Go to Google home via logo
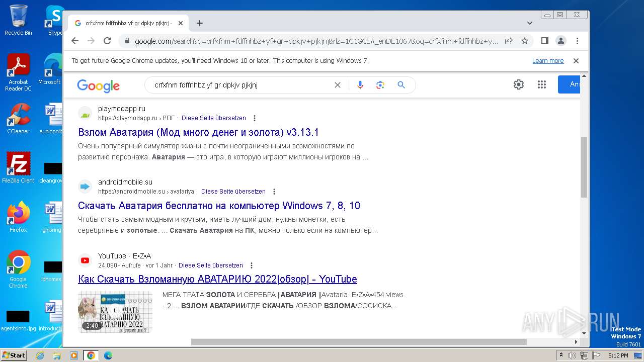The width and height of the screenshot is (644, 362). coord(99,86)
